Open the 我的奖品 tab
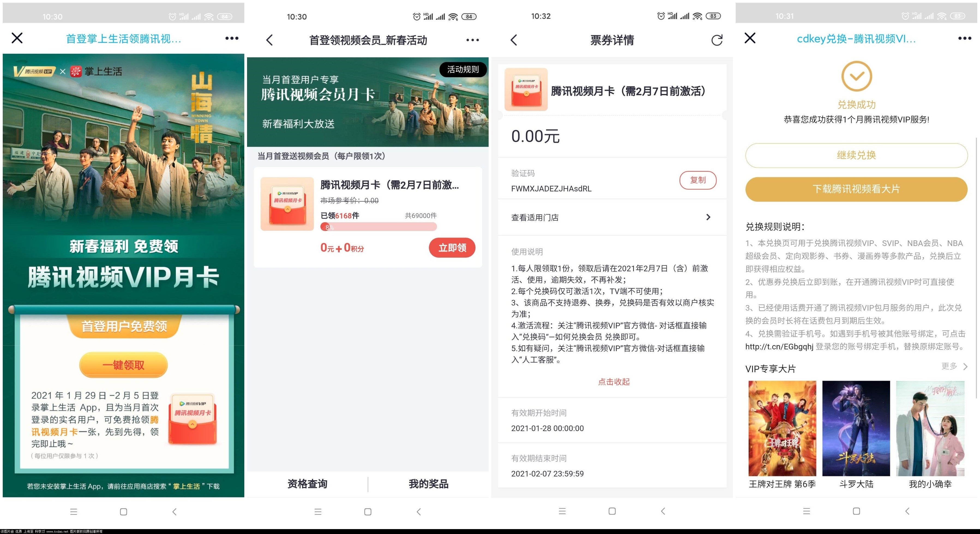Screen dimensions: 980x534 coord(428,484)
